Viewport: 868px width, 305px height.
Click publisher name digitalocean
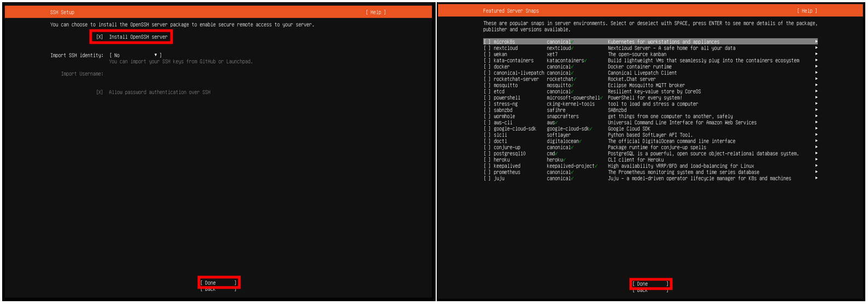pyautogui.click(x=562, y=142)
